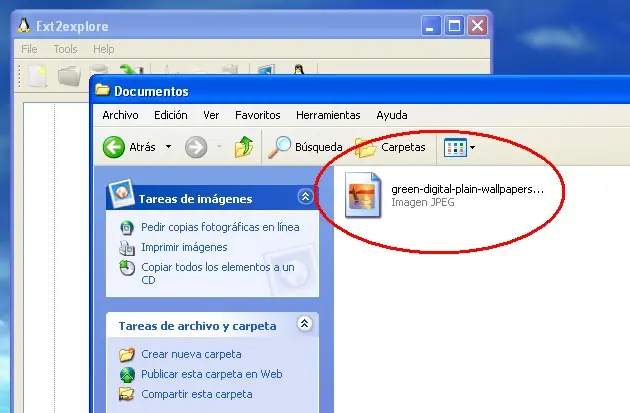
Task: Go up one folder level
Action: click(244, 147)
